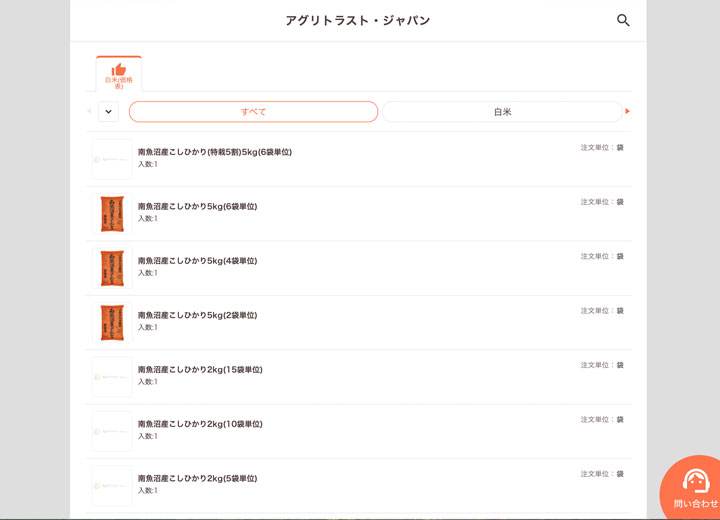Open thumbnail of 南魚沼産こしひかり5kg(4袋単位)
Image resolution: width=720 pixels, height=520 pixels.
coord(112,268)
